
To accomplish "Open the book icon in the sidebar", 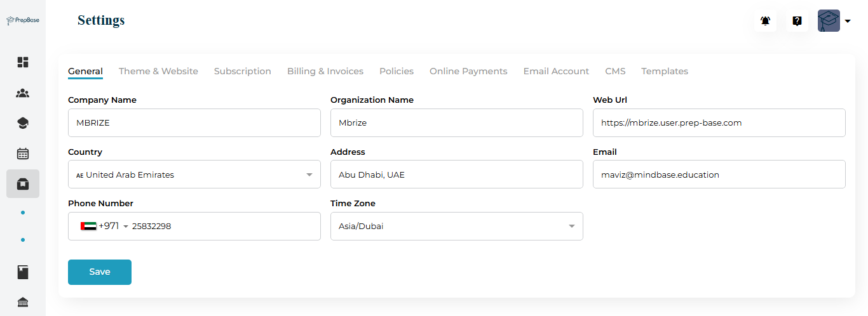I will pyautogui.click(x=23, y=272).
